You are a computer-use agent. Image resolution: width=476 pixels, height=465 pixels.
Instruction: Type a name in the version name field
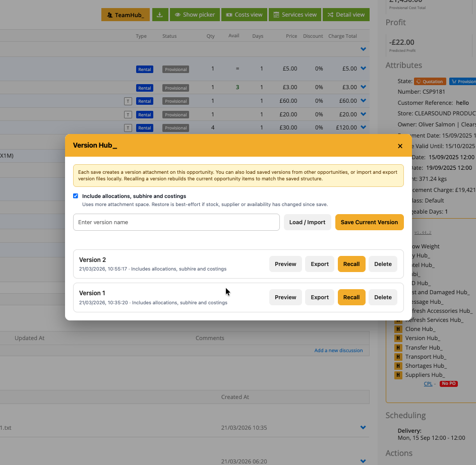(x=176, y=222)
